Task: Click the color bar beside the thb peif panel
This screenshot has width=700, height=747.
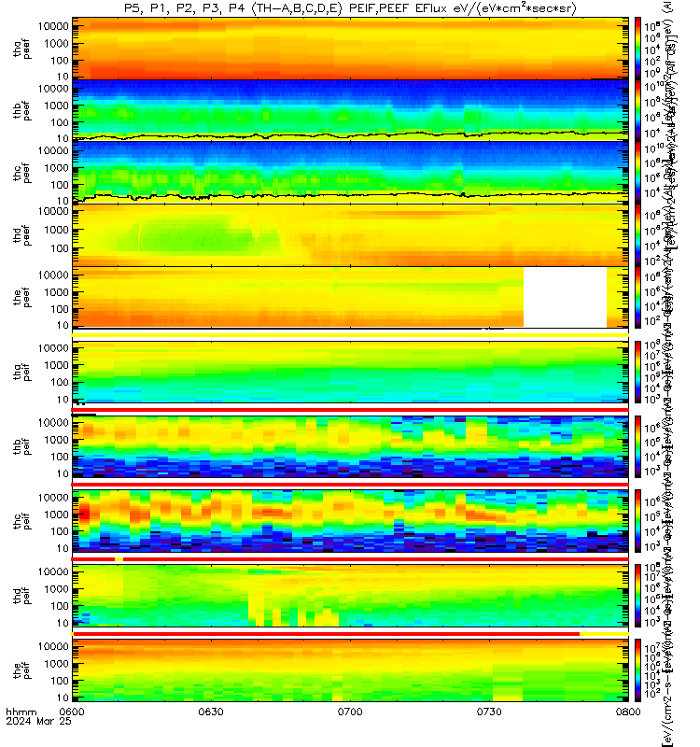Action: click(x=637, y=446)
